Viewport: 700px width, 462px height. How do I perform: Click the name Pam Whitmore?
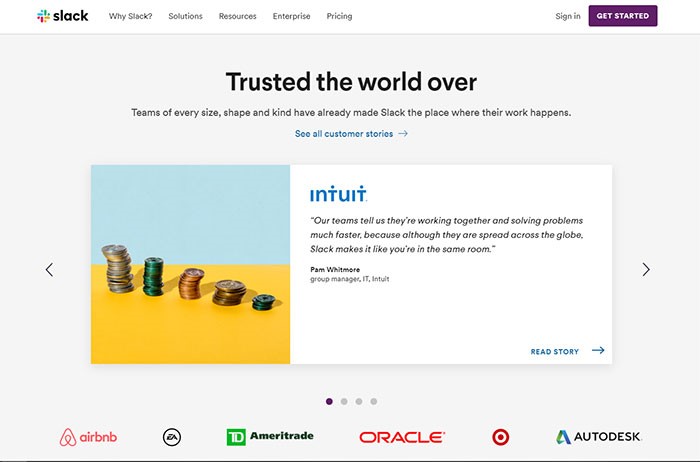pyautogui.click(x=335, y=269)
